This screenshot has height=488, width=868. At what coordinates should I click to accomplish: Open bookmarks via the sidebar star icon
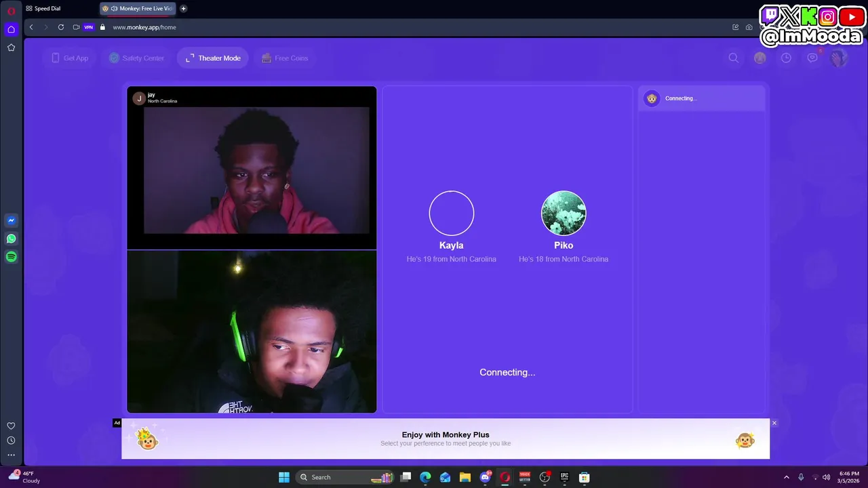(x=11, y=47)
